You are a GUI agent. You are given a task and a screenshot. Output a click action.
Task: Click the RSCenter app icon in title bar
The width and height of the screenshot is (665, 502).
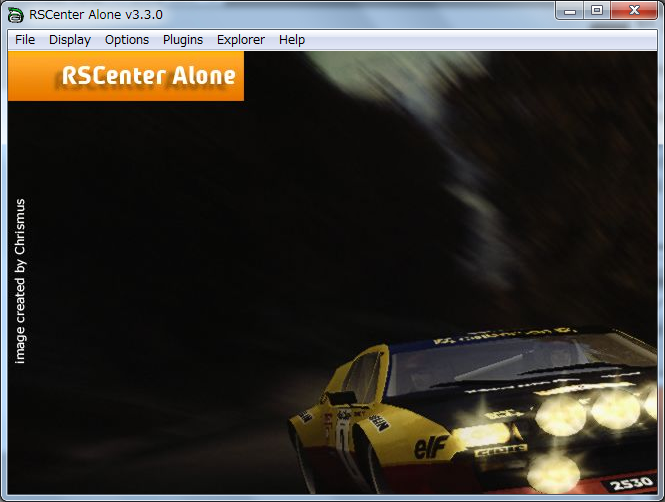pyautogui.click(x=16, y=15)
